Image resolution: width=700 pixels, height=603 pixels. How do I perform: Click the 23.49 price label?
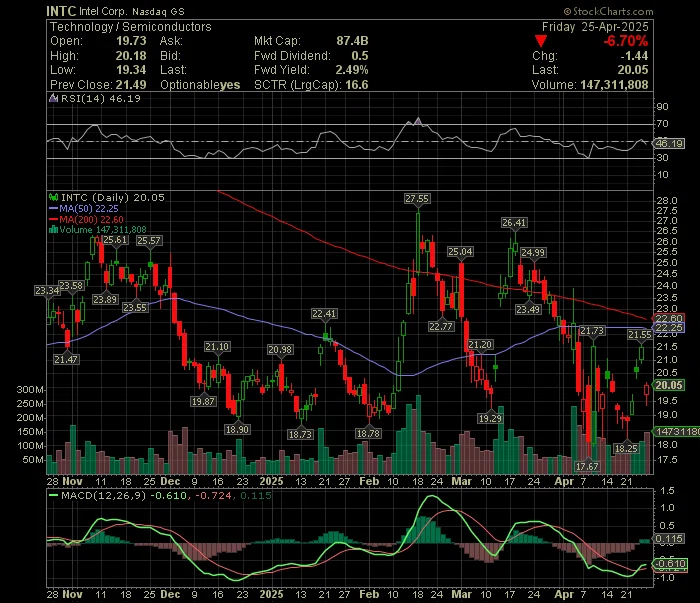[x=528, y=309]
